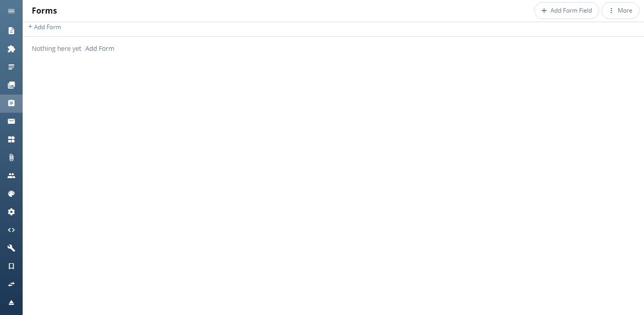This screenshot has width=644, height=315.
Task: Open the users group icon
Action: click(x=11, y=176)
